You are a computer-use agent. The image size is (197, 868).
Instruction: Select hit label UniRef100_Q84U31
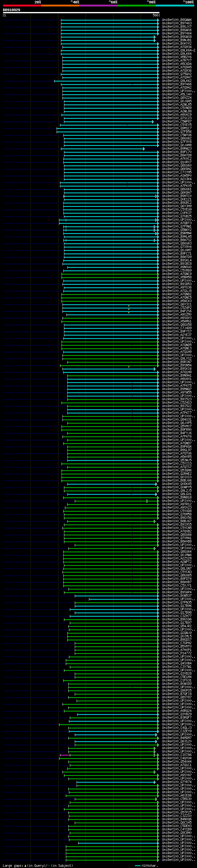point(177,419)
